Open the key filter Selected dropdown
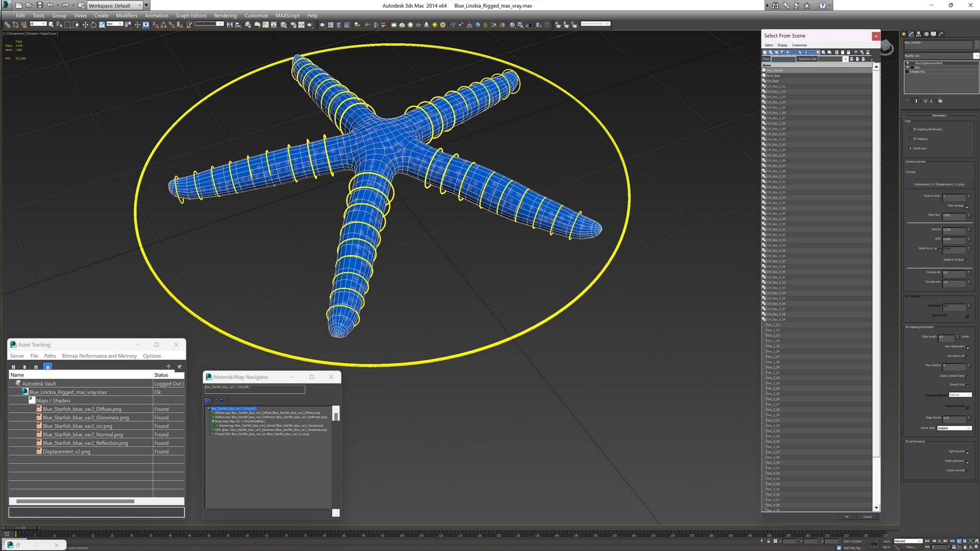This screenshot has width=980, height=551. [908, 541]
